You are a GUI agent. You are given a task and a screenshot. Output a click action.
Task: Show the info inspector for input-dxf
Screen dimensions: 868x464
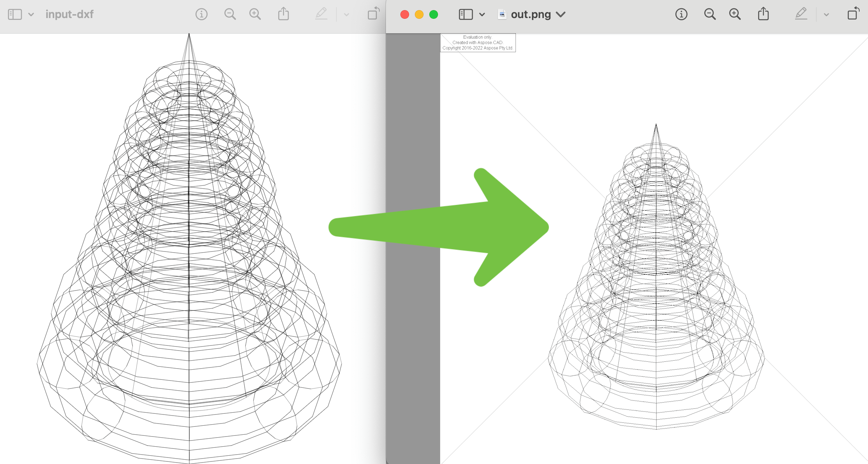(x=201, y=14)
